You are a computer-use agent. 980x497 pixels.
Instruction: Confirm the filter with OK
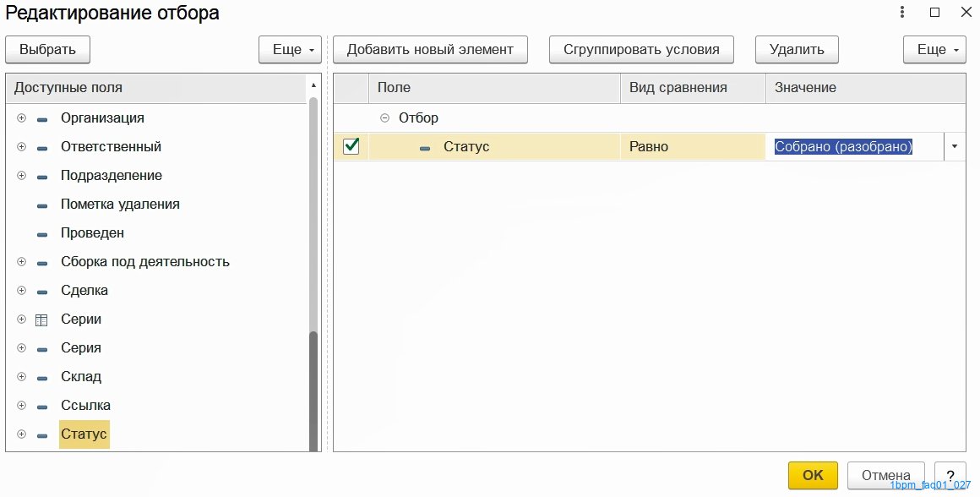pyautogui.click(x=813, y=476)
